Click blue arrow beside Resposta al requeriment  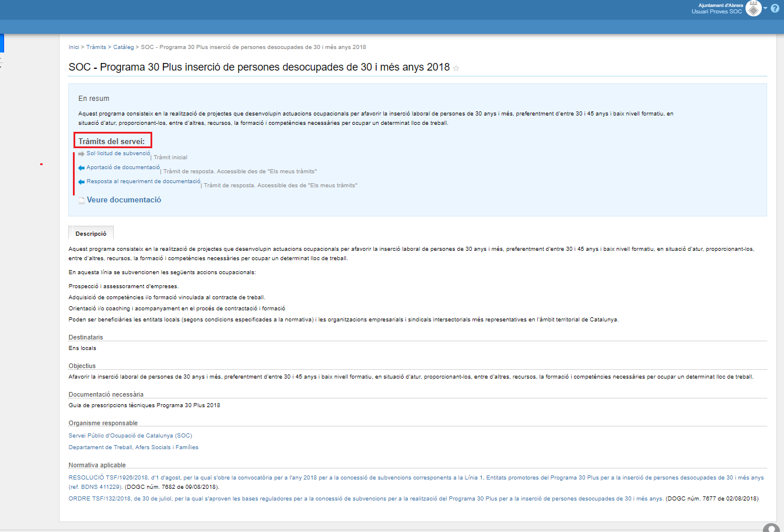point(81,182)
